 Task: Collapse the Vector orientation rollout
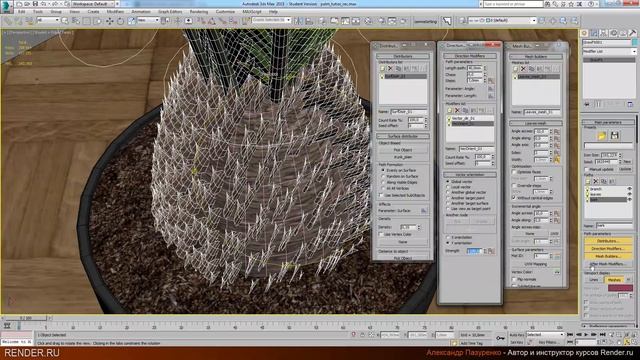click(470, 175)
